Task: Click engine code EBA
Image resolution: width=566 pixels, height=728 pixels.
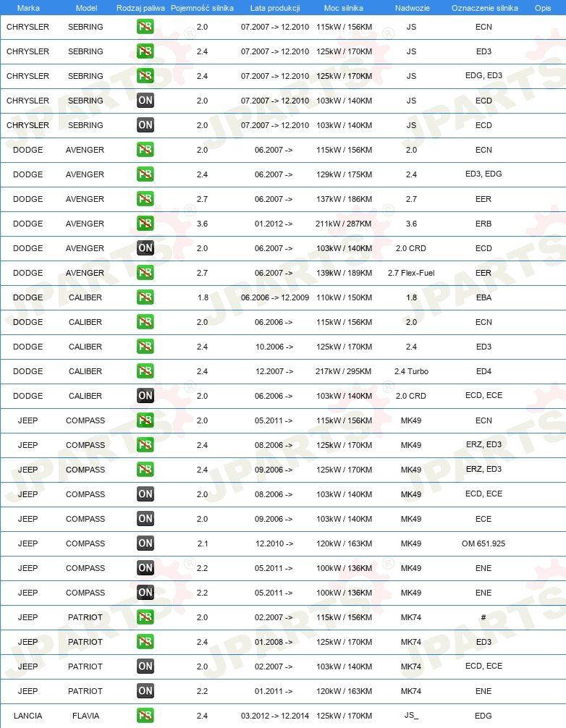Action: (483, 297)
